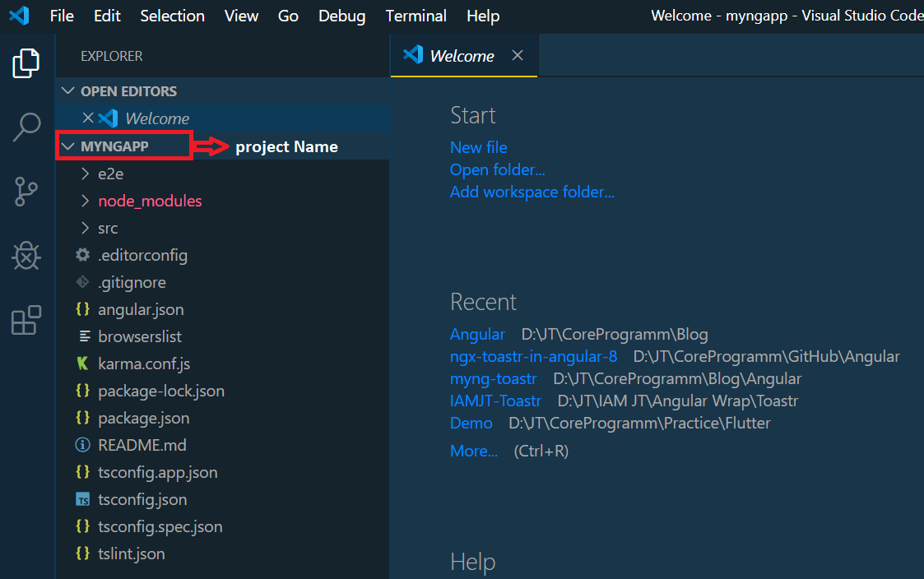This screenshot has height=579, width=924.
Task: Open the Terminal menu
Action: pyautogui.click(x=416, y=16)
